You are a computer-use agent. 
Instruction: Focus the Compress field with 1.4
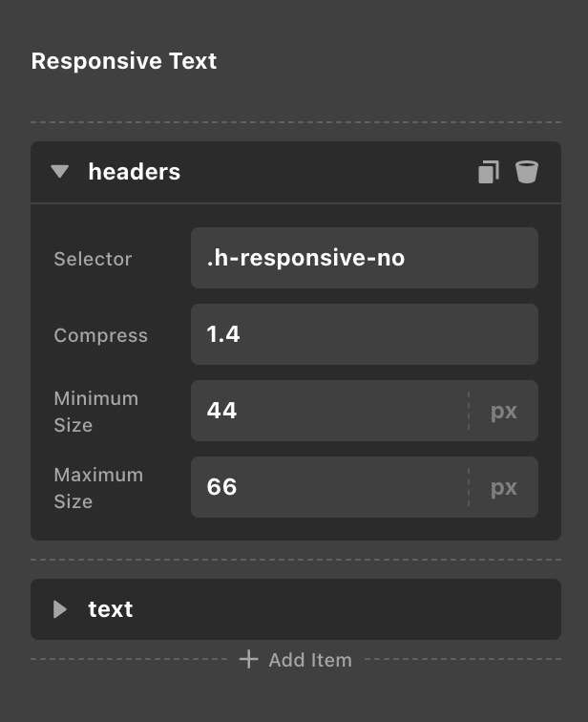point(365,334)
